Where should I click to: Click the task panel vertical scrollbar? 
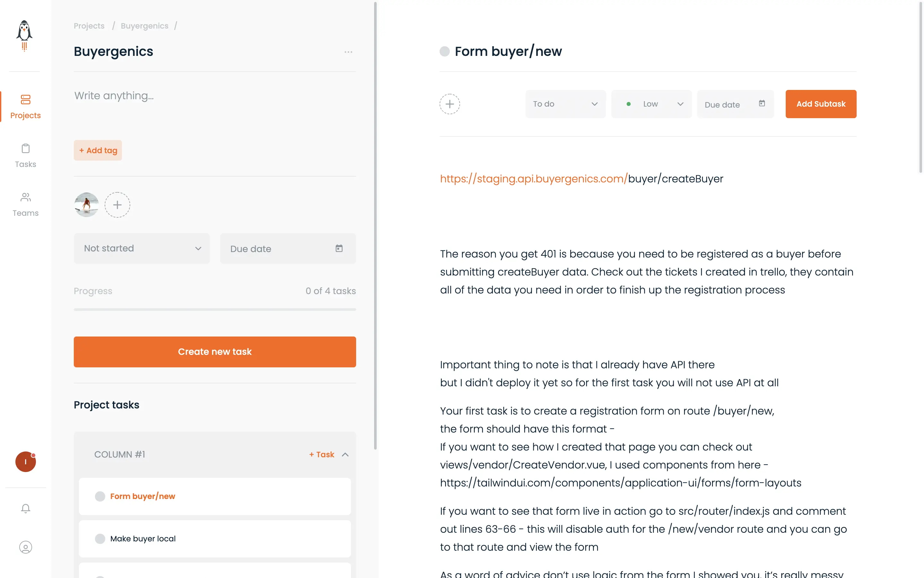coord(921,87)
